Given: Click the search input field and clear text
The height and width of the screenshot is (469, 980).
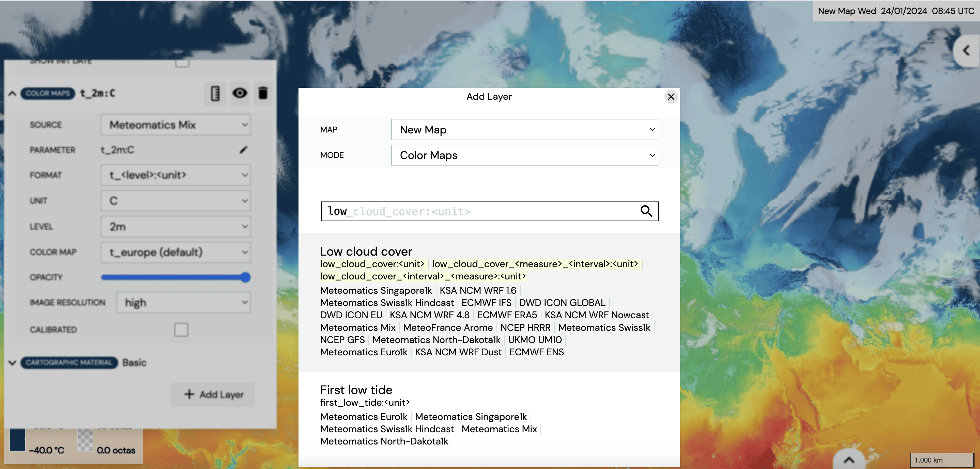Looking at the screenshot, I should tap(490, 211).
